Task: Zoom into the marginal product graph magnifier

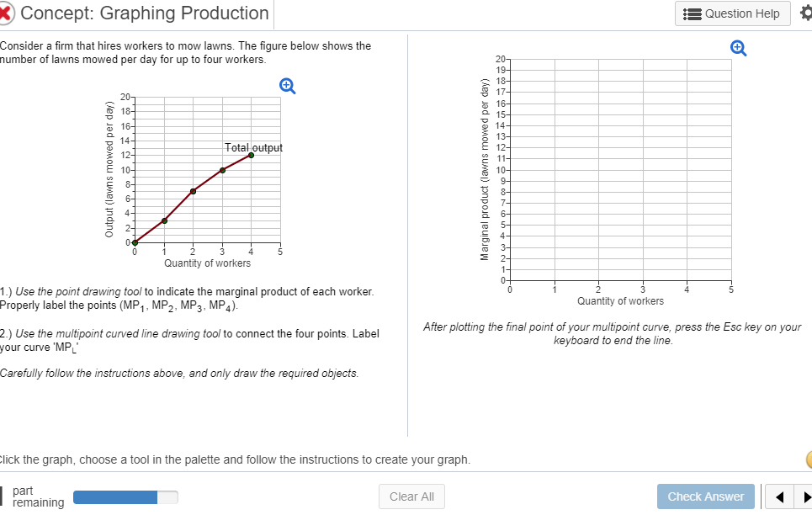Action: pos(738,48)
